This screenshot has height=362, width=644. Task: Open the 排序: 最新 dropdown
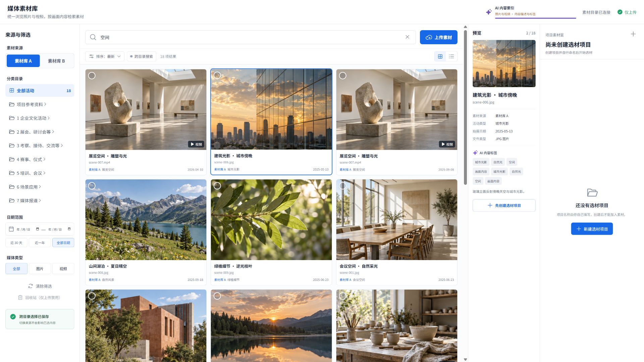coord(105,56)
